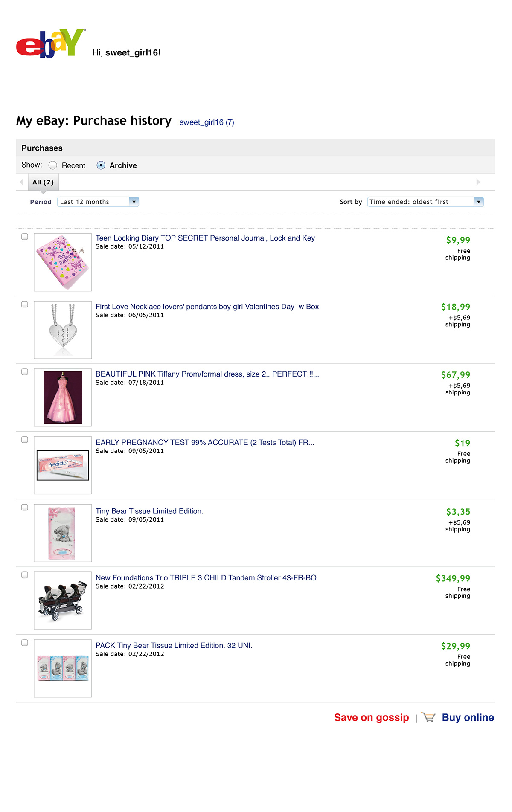Click the shopping cart icon
This screenshot has height=812, width=512.
[x=428, y=717]
